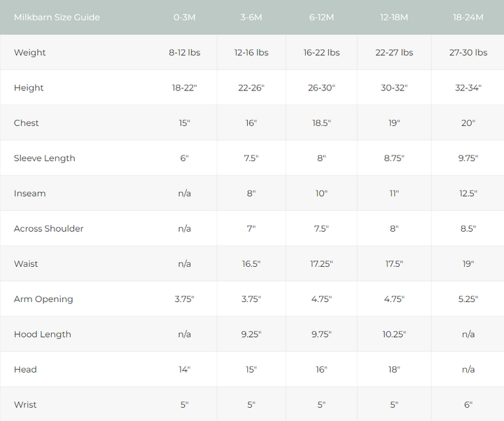The image size is (504, 421).
Task: Select the 6-12M column header
Action: click(321, 17)
